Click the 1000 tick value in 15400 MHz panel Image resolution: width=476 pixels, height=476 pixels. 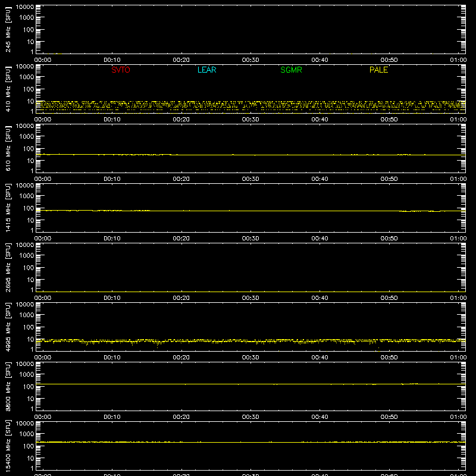[x=27, y=434]
